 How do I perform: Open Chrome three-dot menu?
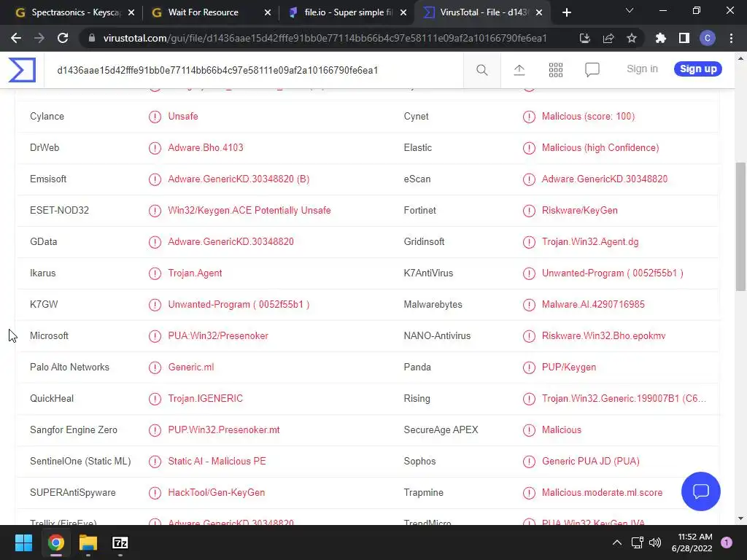[x=731, y=38]
